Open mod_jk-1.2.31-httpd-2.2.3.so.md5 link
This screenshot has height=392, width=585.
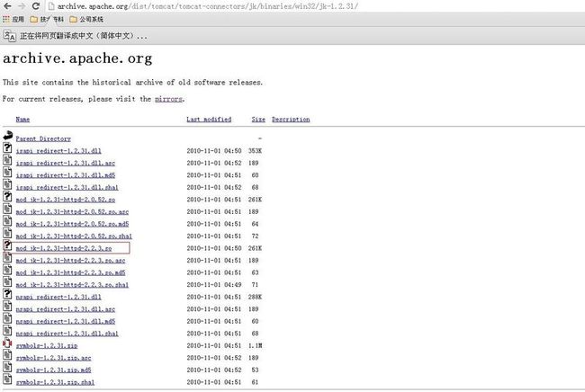(x=70, y=272)
